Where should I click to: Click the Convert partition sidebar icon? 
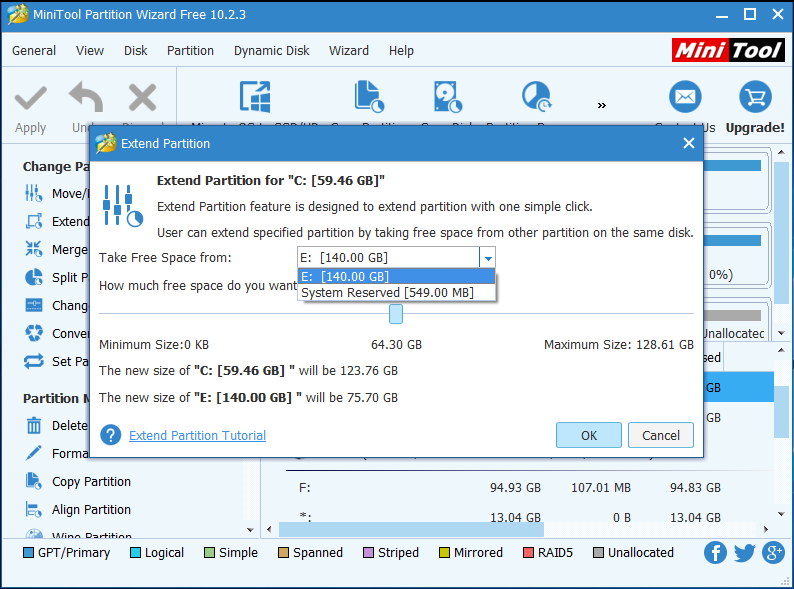[34, 333]
